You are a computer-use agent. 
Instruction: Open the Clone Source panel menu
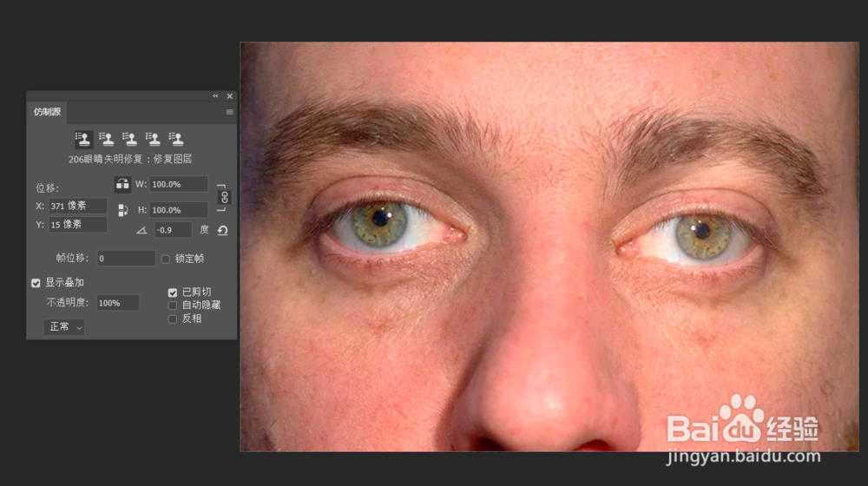coord(229,112)
